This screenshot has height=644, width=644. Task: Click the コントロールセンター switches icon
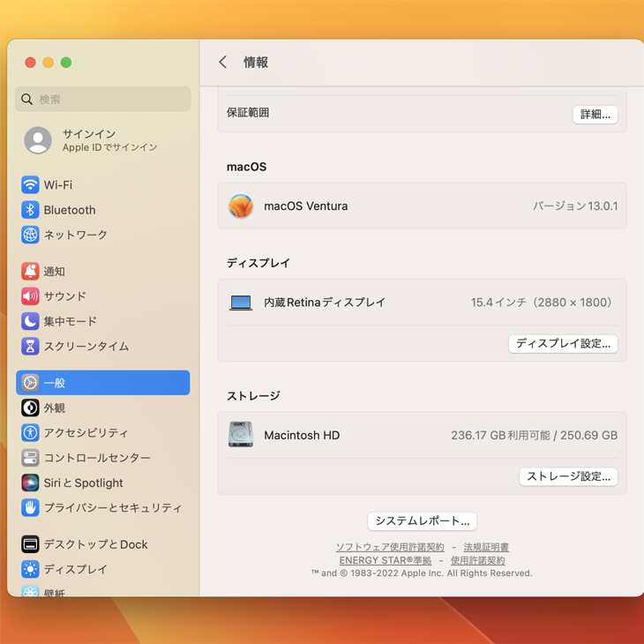(x=30, y=458)
